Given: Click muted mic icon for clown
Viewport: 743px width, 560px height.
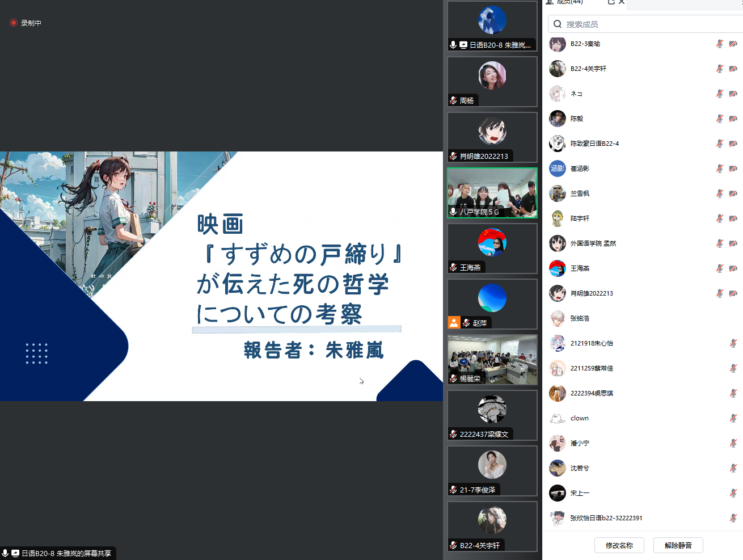Looking at the screenshot, I should pos(733,418).
